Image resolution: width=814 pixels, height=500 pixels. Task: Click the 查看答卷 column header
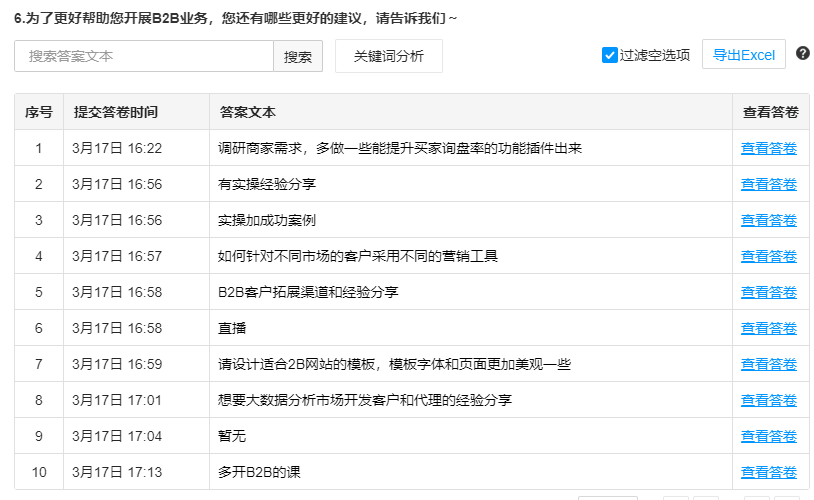pos(771,112)
